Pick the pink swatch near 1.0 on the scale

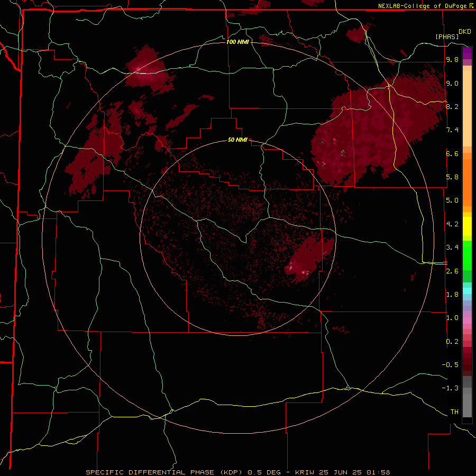coord(467,321)
